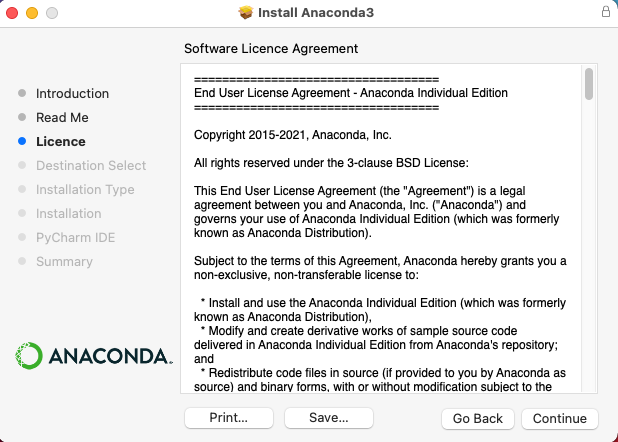Return to the previous step with Go Back

click(x=477, y=417)
